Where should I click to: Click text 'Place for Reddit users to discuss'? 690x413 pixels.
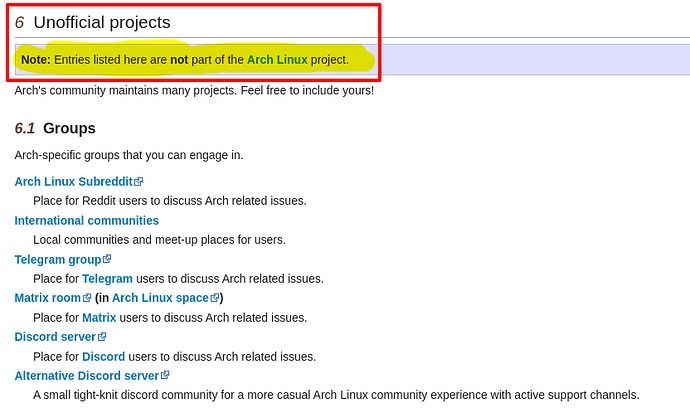pyautogui.click(x=117, y=201)
